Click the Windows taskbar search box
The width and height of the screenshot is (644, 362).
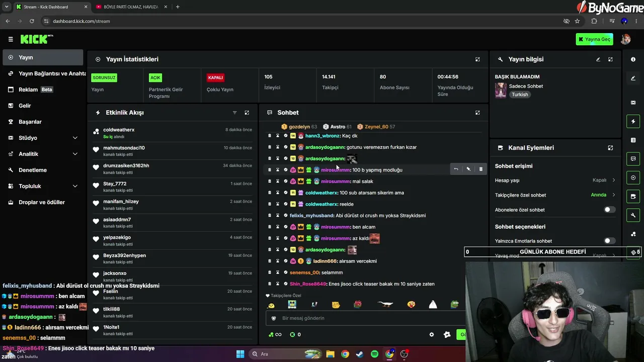(285, 354)
